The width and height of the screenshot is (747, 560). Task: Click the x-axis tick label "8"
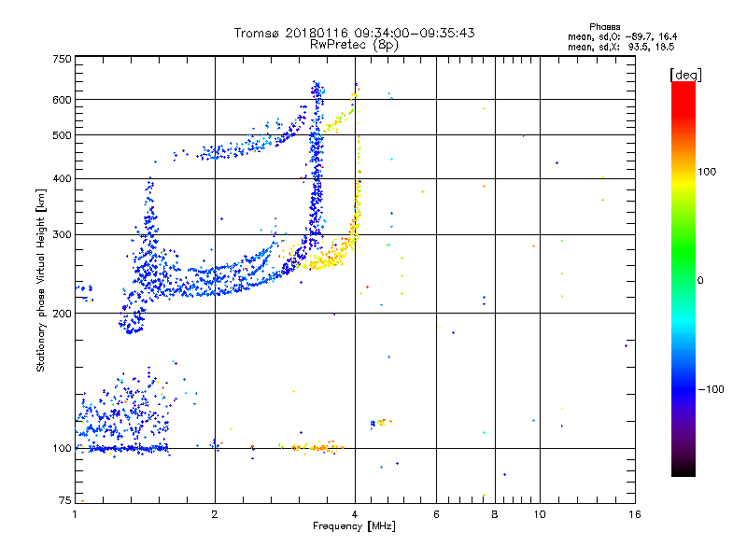tap(495, 514)
